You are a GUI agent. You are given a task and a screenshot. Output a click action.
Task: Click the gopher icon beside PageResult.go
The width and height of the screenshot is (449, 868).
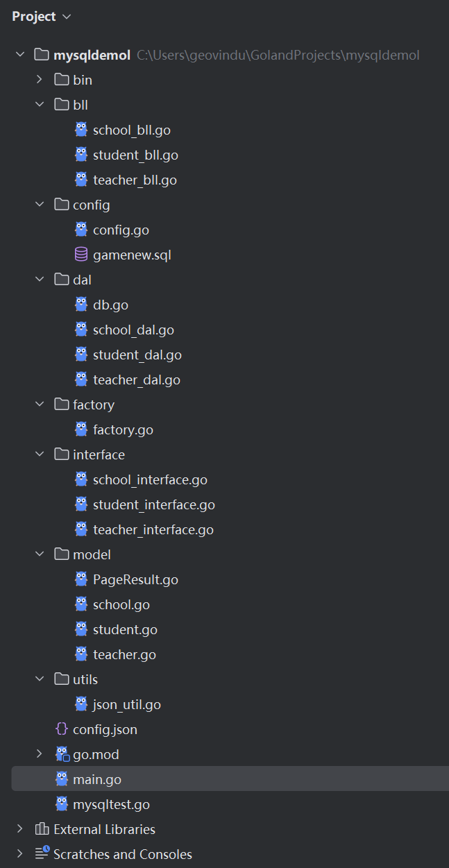[x=81, y=579]
